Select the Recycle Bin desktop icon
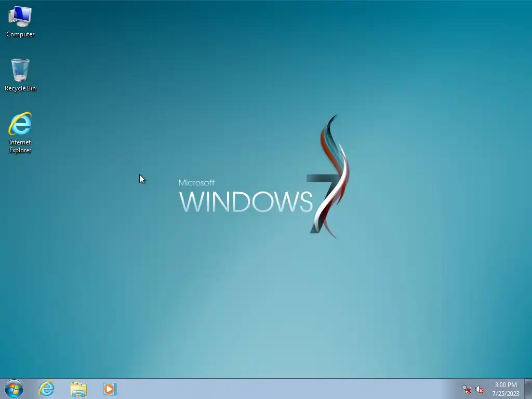 (x=20, y=75)
